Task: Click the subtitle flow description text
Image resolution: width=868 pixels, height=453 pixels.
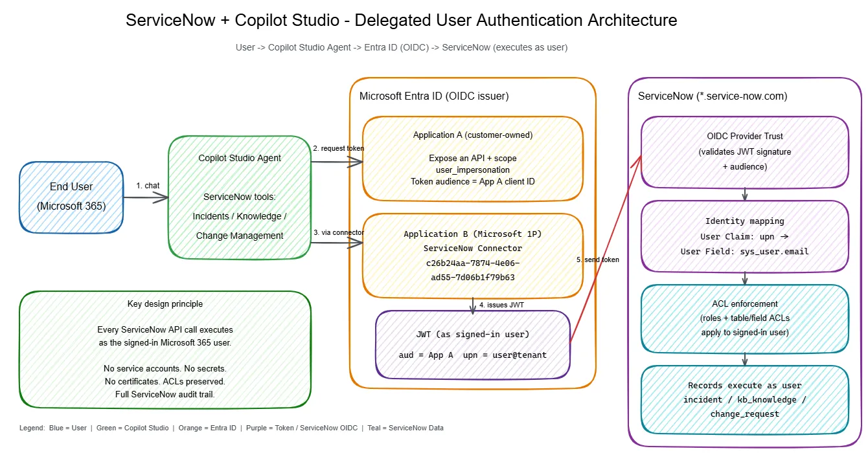Action: (x=402, y=47)
